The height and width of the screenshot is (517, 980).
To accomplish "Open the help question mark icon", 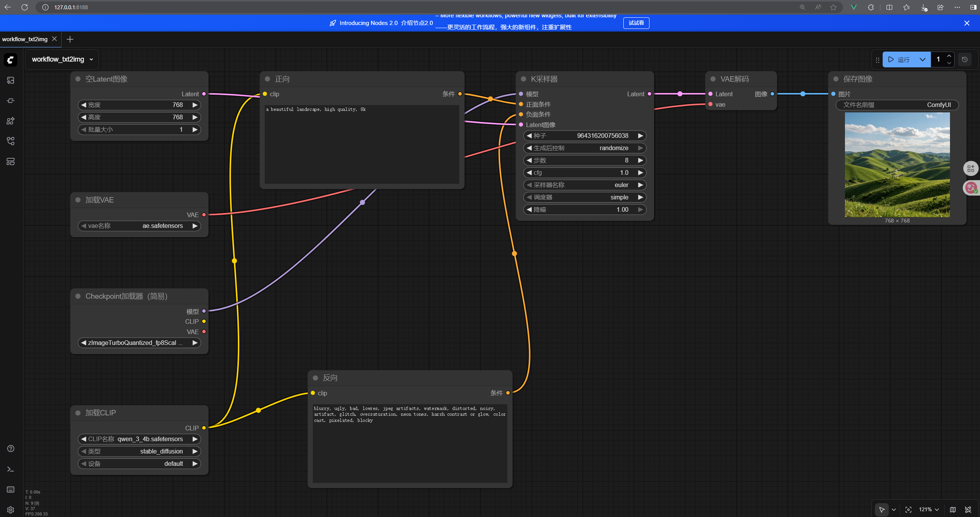I will pos(10,448).
